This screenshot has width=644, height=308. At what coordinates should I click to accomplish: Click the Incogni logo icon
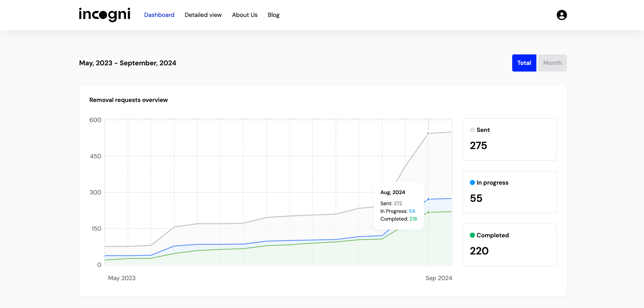point(104,15)
